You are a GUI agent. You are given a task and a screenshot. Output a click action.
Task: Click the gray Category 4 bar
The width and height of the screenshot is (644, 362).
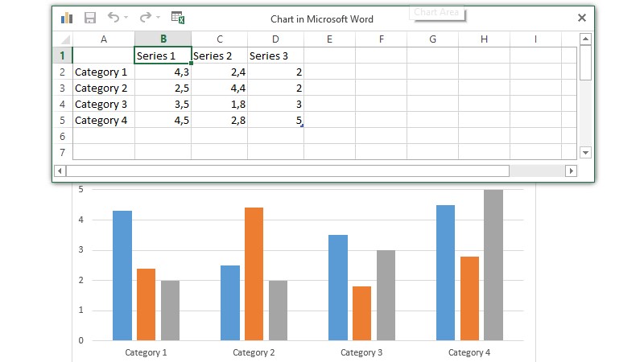493,265
